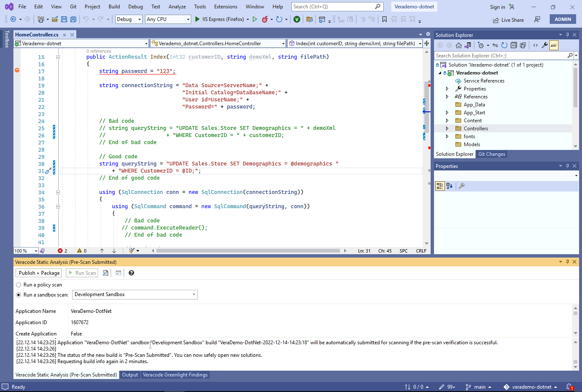This screenshot has height=392, width=582.
Task: Select the 'Run a policy scan' radio button
Action: [18, 285]
